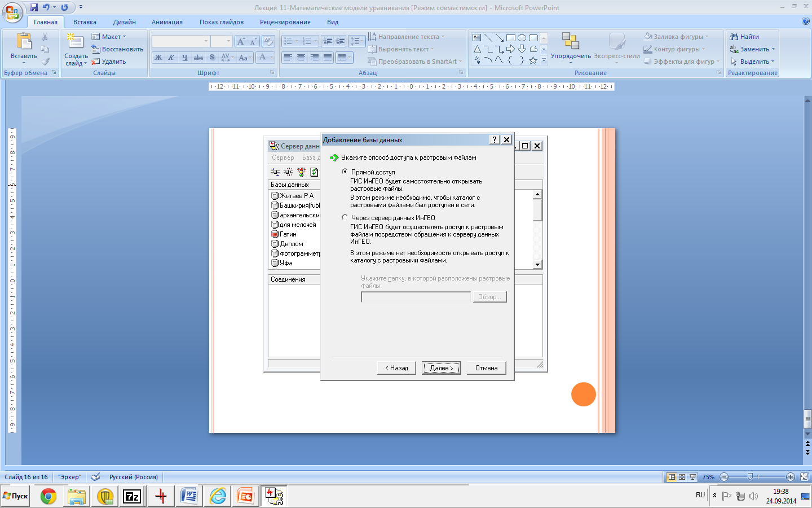Screen dimensions: 812x508
Task: Toggle Justify text alignment
Action: coord(327,58)
